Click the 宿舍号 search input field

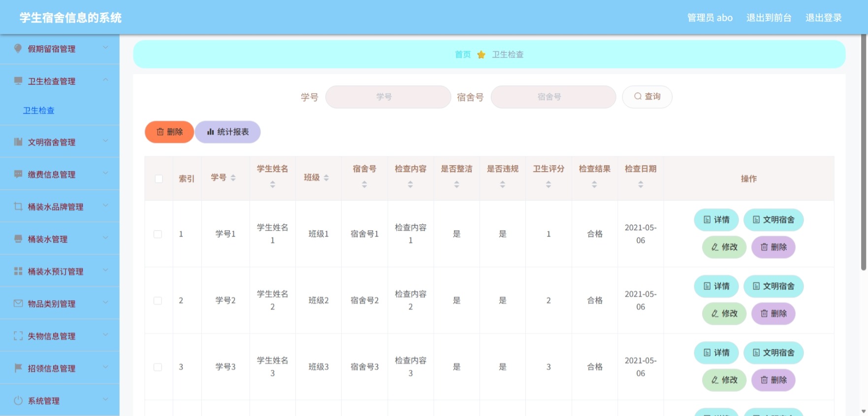[553, 97]
